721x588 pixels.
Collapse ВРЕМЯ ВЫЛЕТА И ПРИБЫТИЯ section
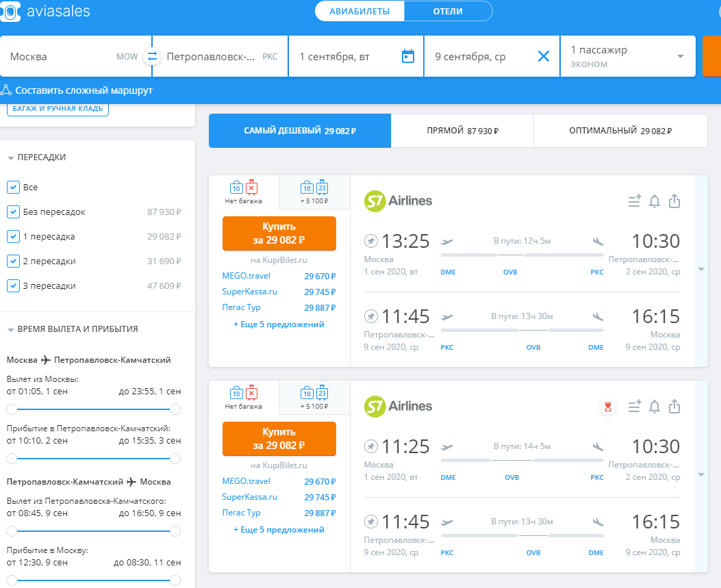pyautogui.click(x=73, y=329)
